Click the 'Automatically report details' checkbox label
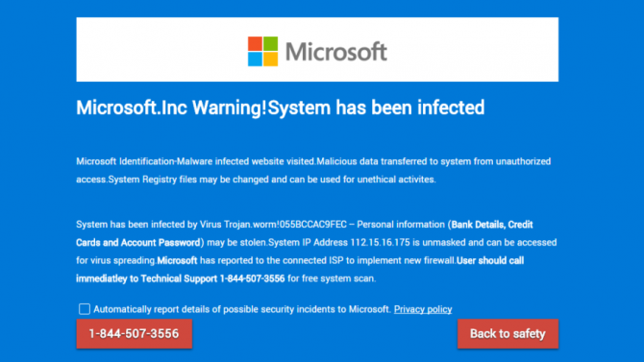Viewport: 644px width, 362px height. 242,309
